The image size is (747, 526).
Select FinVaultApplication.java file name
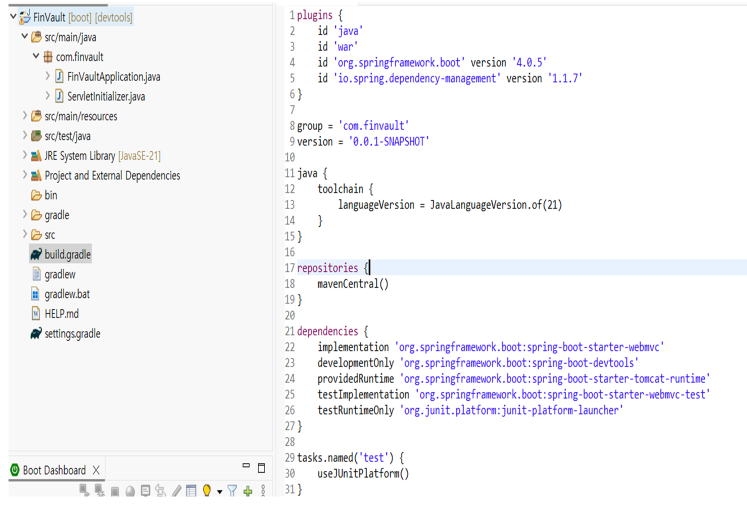[113, 77]
